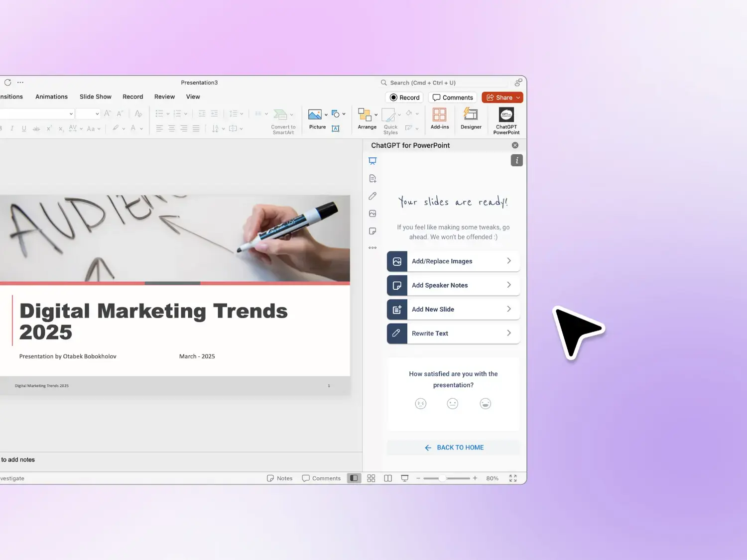This screenshot has height=560, width=747.
Task: Click the Add-ins ribbon icon
Action: pos(439,119)
